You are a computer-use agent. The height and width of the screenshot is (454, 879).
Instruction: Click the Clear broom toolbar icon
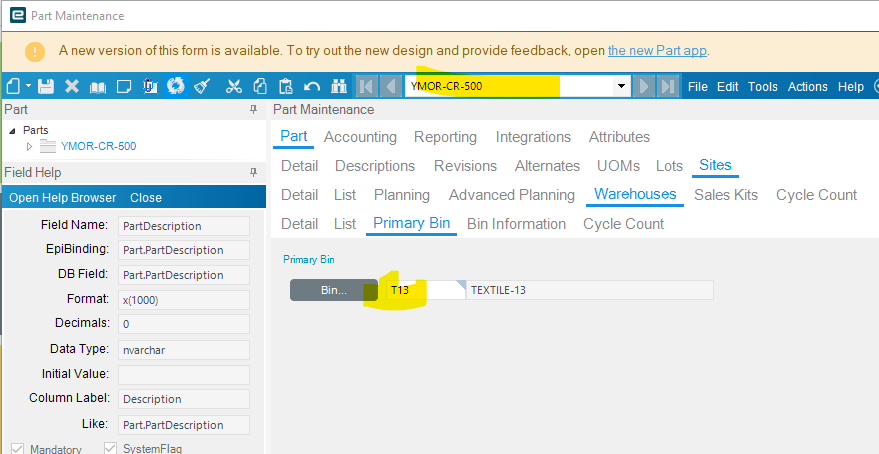coord(202,86)
